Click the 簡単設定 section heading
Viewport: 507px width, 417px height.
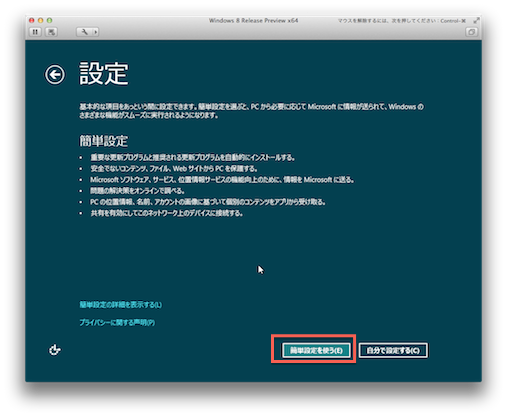(x=103, y=141)
